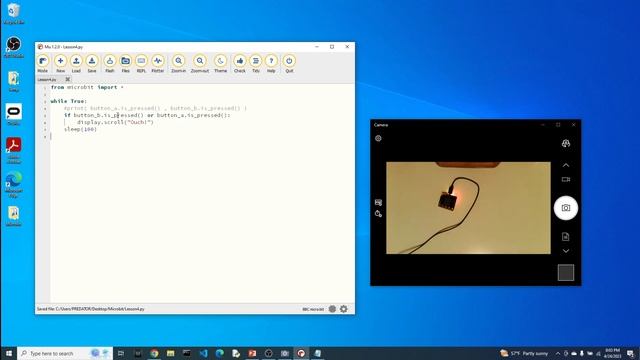Open the Oculus desktop shortcut
The width and height of the screenshot is (640, 360).
(x=13, y=114)
